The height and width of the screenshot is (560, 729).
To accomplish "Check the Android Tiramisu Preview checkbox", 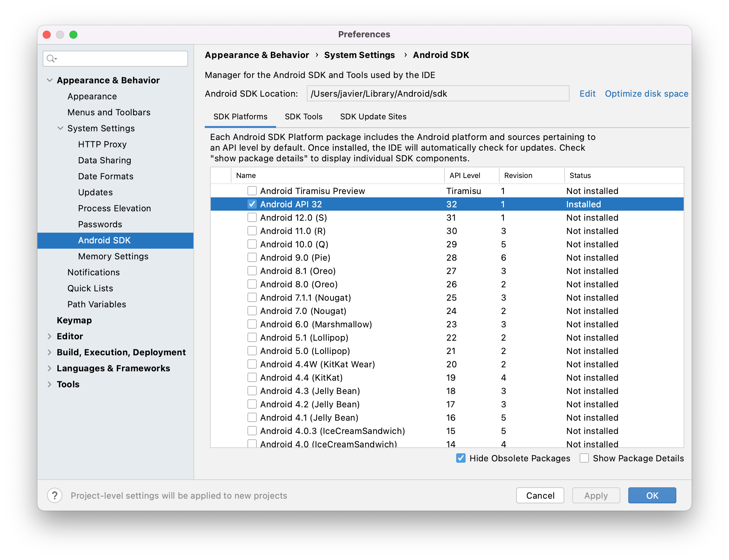I will pyautogui.click(x=252, y=191).
